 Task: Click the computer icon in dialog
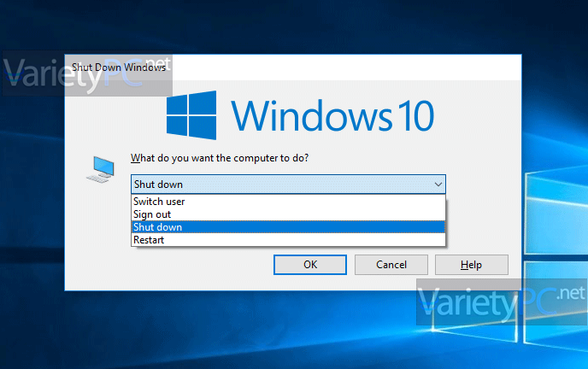101,169
